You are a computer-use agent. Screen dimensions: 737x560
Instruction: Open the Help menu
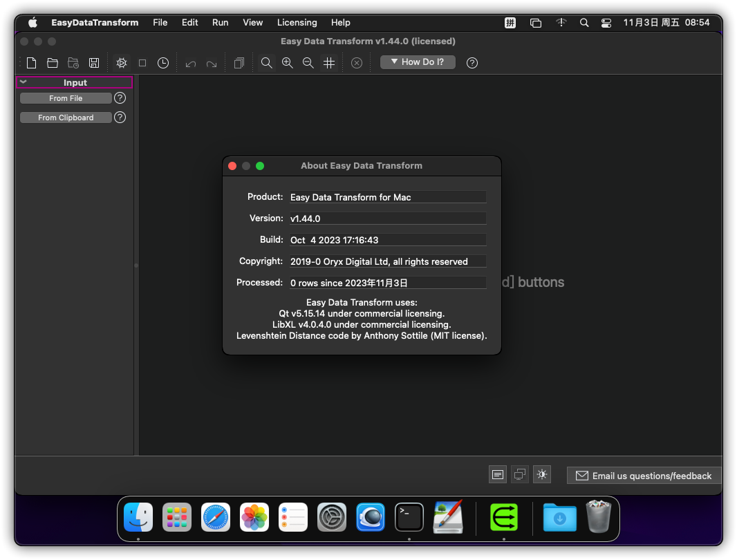340,23
